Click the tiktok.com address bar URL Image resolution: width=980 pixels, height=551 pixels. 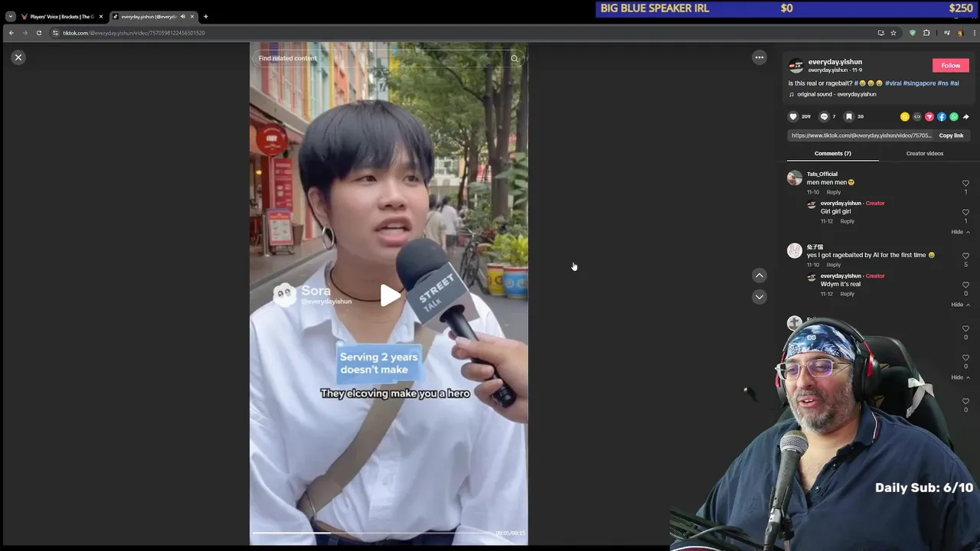click(x=134, y=33)
